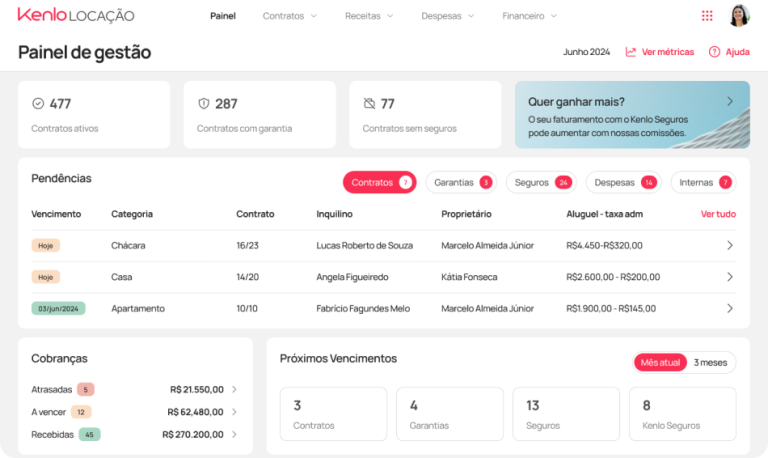Click the Ajuda help icon
The height and width of the screenshot is (458, 768).
point(715,52)
